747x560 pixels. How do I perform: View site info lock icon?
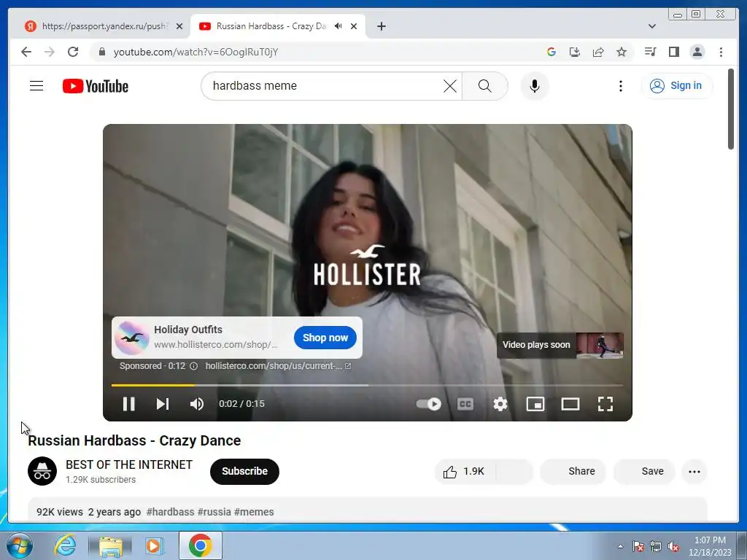[x=101, y=52]
